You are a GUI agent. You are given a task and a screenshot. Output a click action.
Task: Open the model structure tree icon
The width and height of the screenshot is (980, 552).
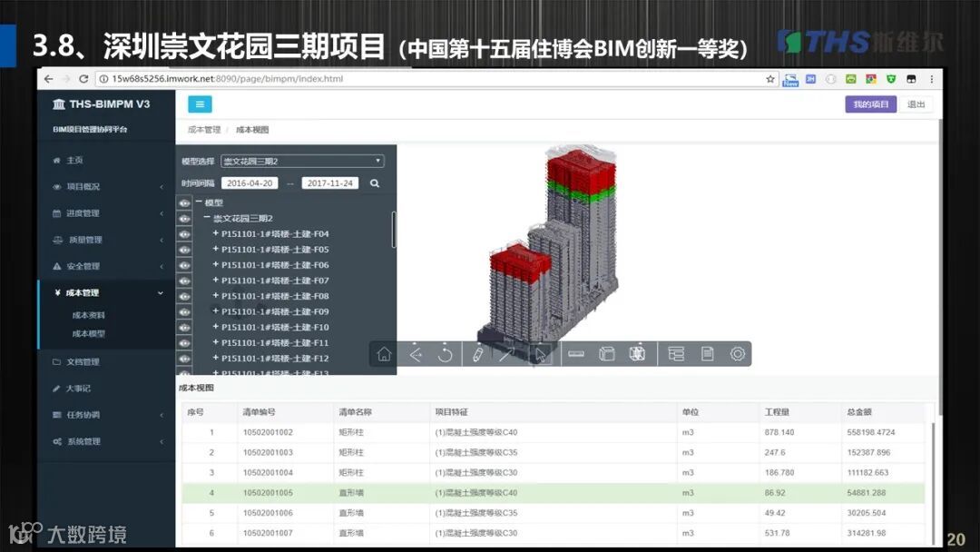tap(676, 354)
